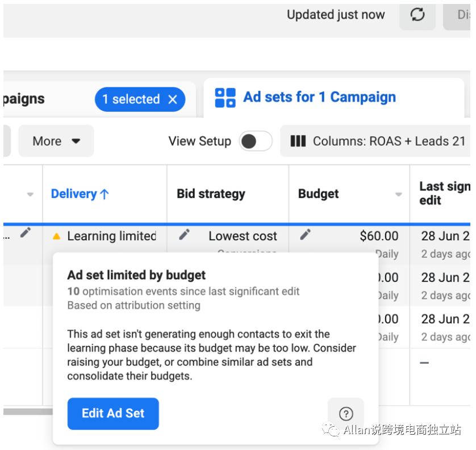Open the More dropdown menu
The image size is (476, 450).
pos(56,141)
